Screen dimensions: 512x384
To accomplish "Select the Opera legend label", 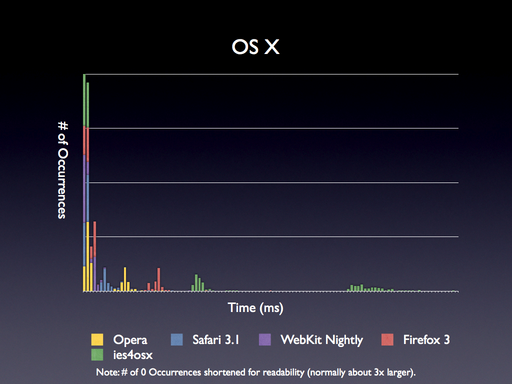I will 130,340.
